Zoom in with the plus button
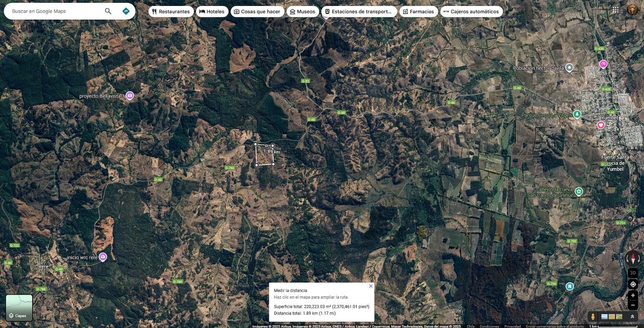The image size is (644, 328). pos(633,295)
